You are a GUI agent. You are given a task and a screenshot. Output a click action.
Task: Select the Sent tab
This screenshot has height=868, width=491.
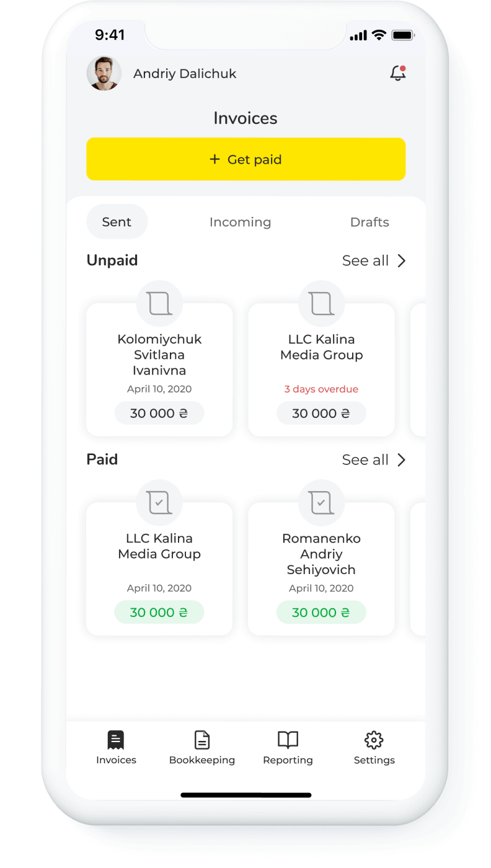coord(117,221)
